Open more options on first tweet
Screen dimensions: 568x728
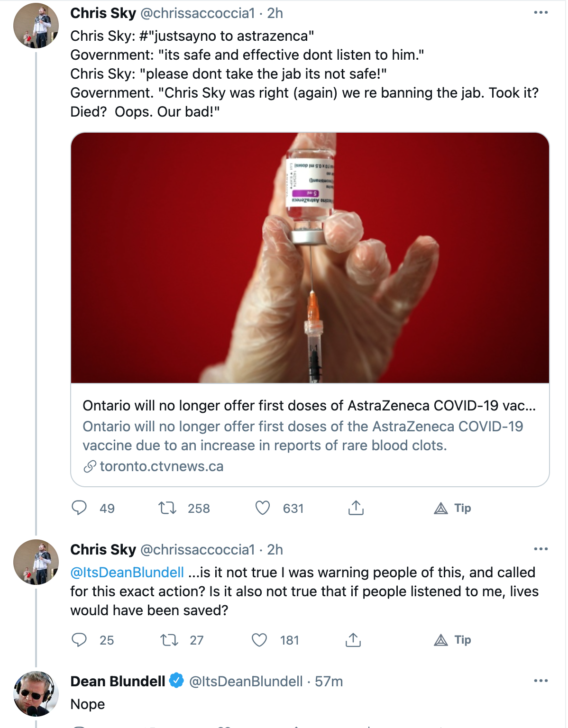point(541,13)
